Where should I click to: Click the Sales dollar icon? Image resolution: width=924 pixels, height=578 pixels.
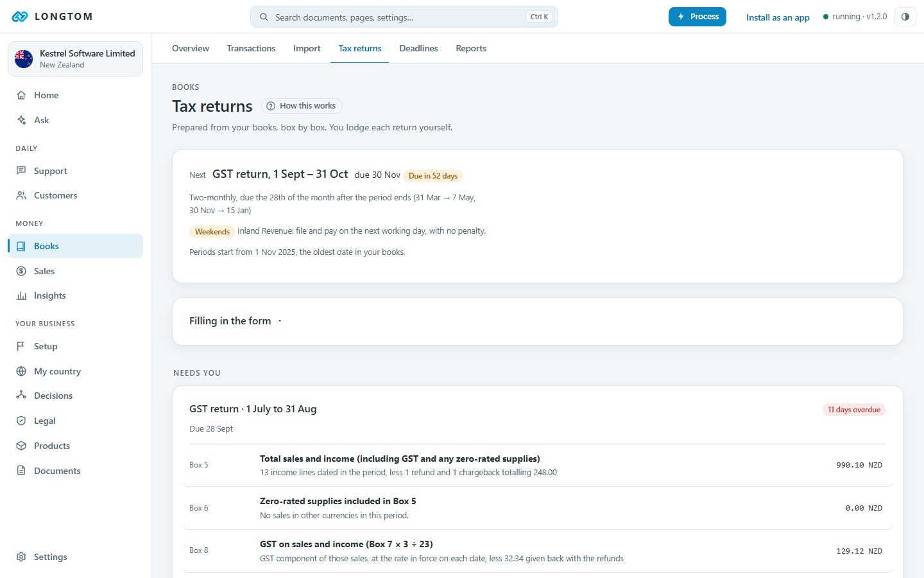coord(21,271)
